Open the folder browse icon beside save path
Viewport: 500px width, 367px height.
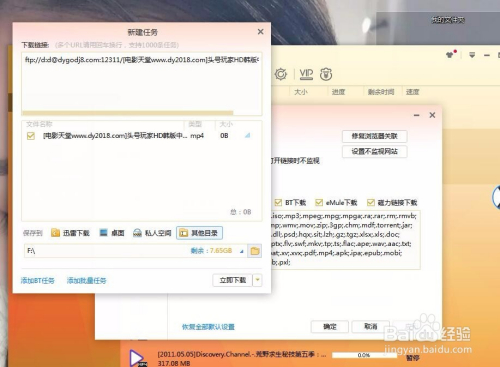click(x=255, y=251)
